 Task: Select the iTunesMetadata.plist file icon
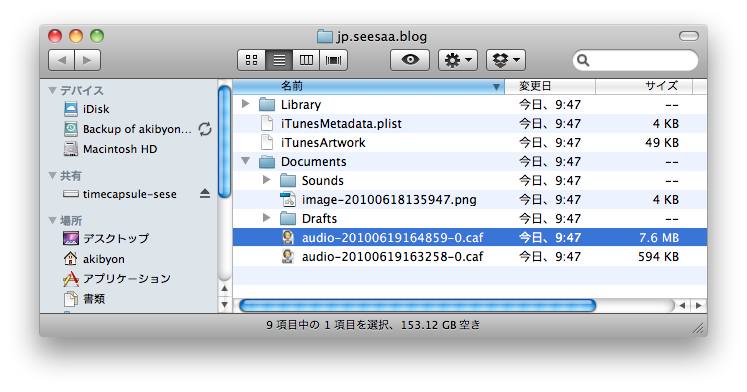267,123
